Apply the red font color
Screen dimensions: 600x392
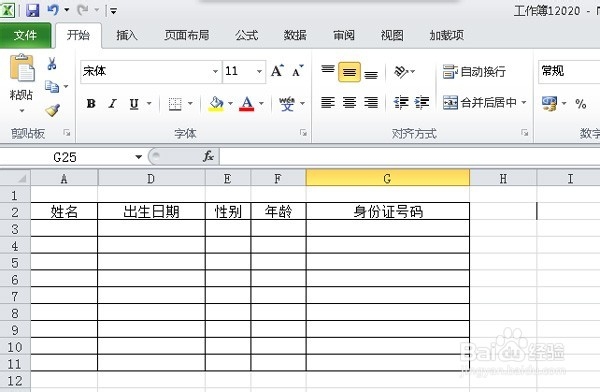coord(246,103)
